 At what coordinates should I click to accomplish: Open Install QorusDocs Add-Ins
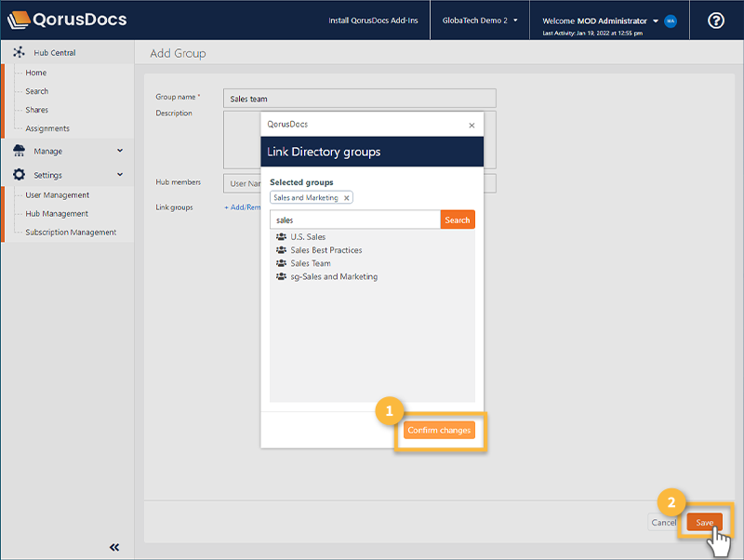pos(373,20)
